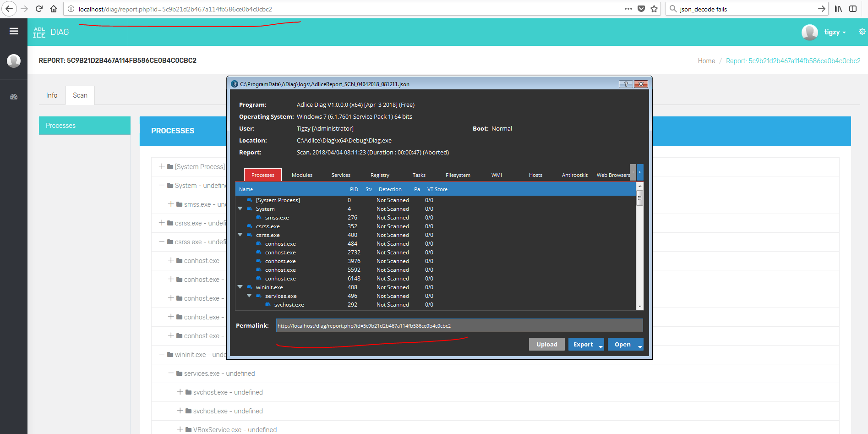868x434 pixels.
Task: Open the page actions ellipsis menu
Action: 628,9
